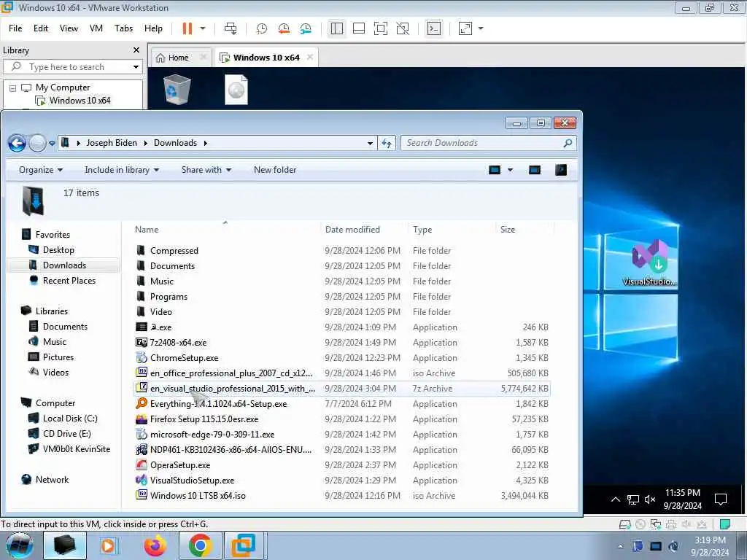Open the VMware File menu
This screenshot has width=747, height=560.
pyautogui.click(x=15, y=28)
